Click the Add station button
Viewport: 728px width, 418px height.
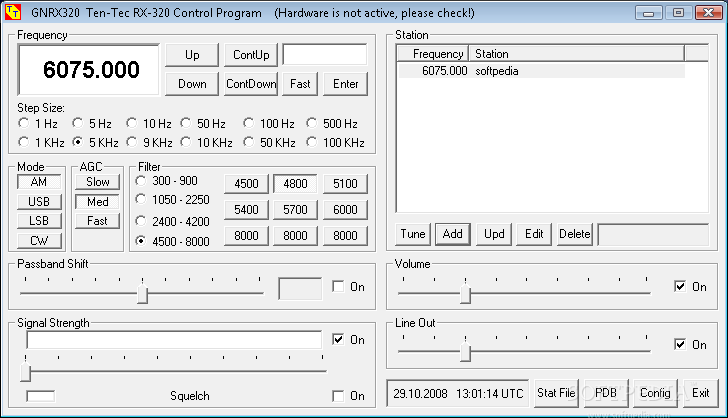453,234
